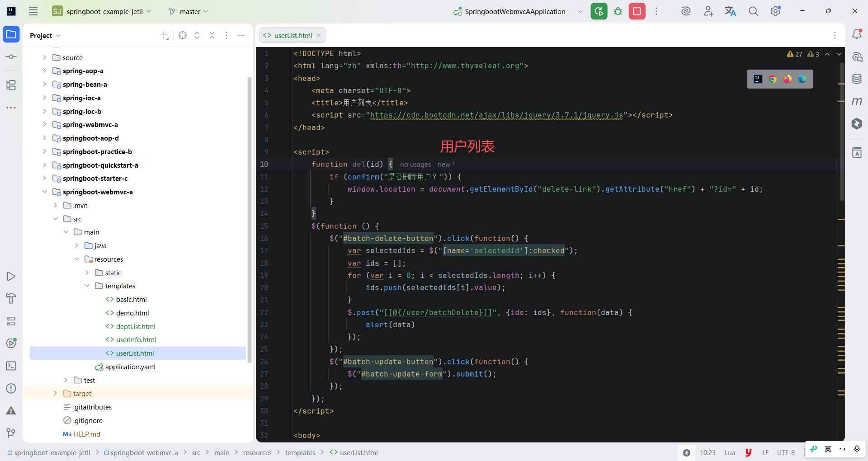Open notifications bell
Image resolution: width=868 pixels, height=461 pixels.
pyautogui.click(x=857, y=34)
